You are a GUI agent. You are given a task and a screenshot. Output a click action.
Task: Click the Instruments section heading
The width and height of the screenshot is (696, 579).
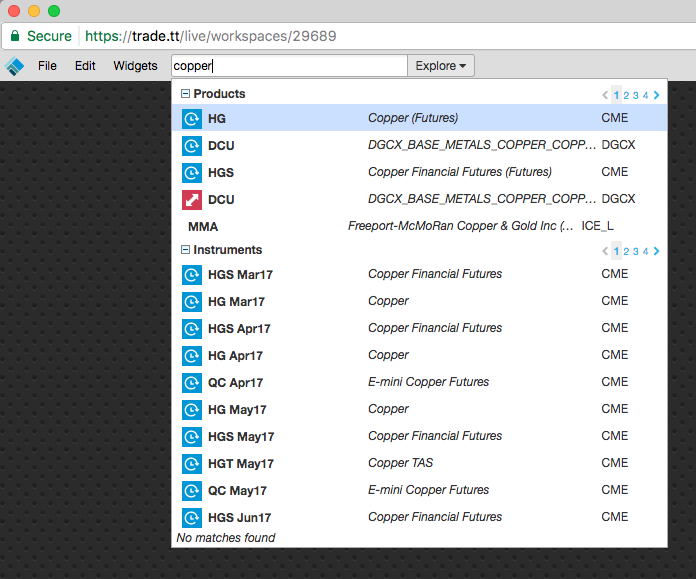click(228, 250)
